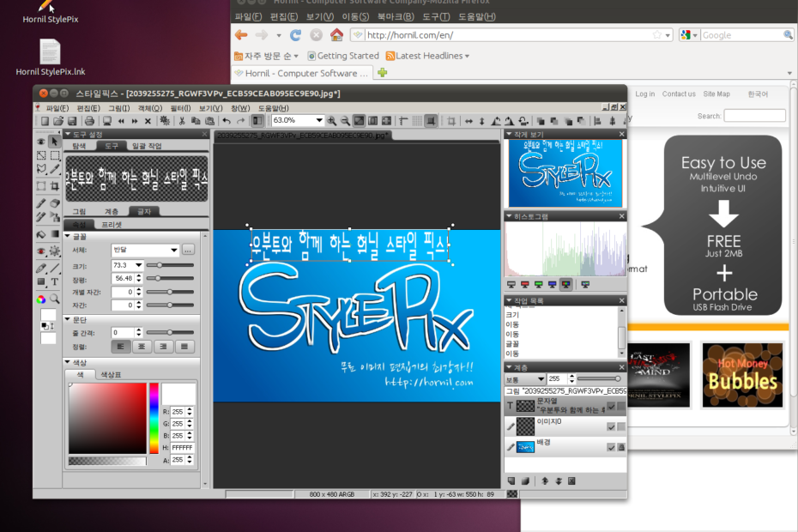Select the rectangular marquee selection tool
798x532 pixels.
coord(54,155)
